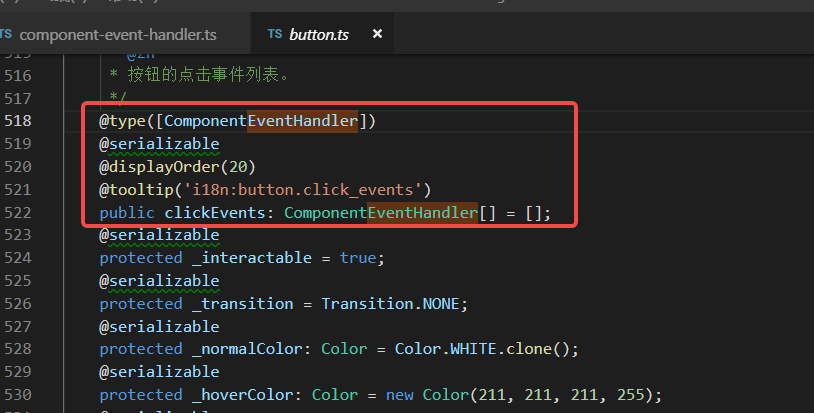Click the @serializable decorator on line 527
The width and height of the screenshot is (814, 413).
pyautogui.click(x=159, y=326)
